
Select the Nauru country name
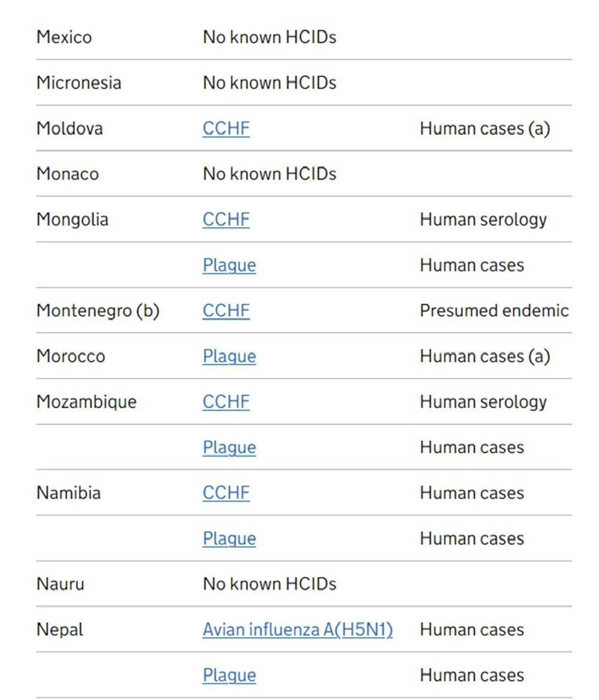[60, 584]
